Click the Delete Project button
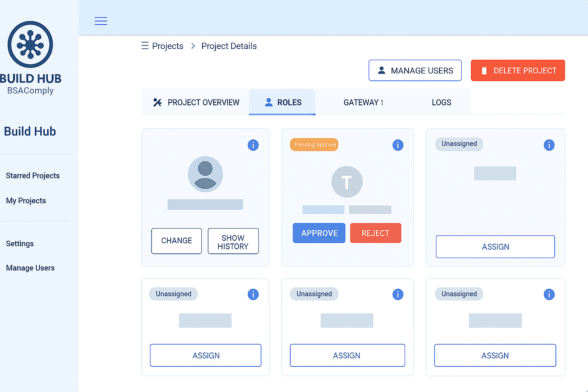The height and width of the screenshot is (392, 588). pos(518,70)
